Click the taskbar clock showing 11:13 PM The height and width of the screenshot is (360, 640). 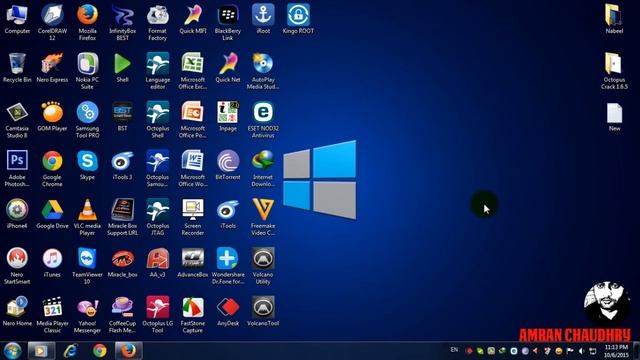[616, 351]
